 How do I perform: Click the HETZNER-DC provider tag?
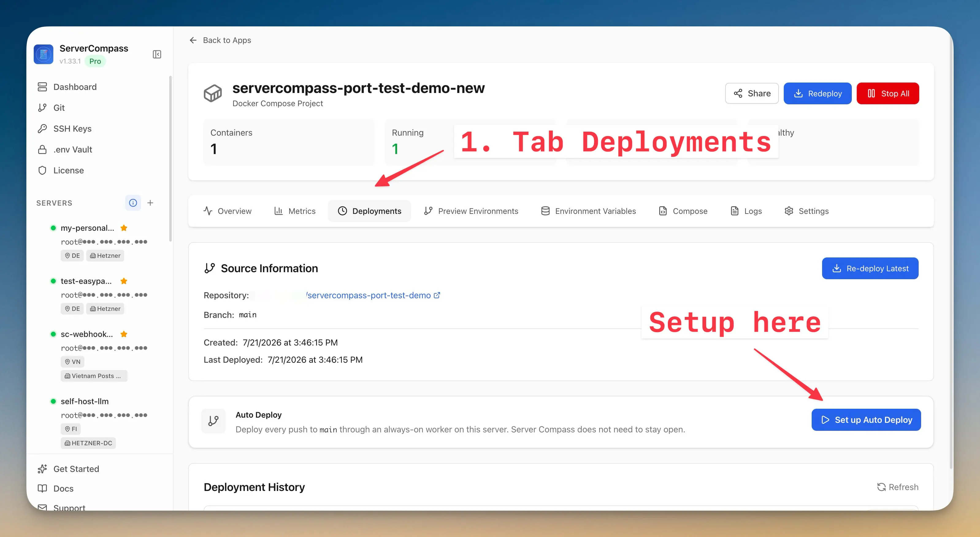click(88, 443)
